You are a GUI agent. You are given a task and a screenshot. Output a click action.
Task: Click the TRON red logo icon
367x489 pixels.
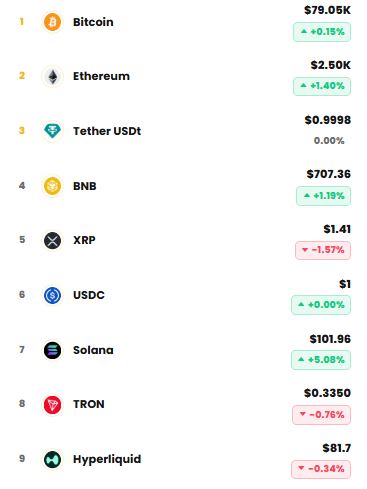(52, 404)
